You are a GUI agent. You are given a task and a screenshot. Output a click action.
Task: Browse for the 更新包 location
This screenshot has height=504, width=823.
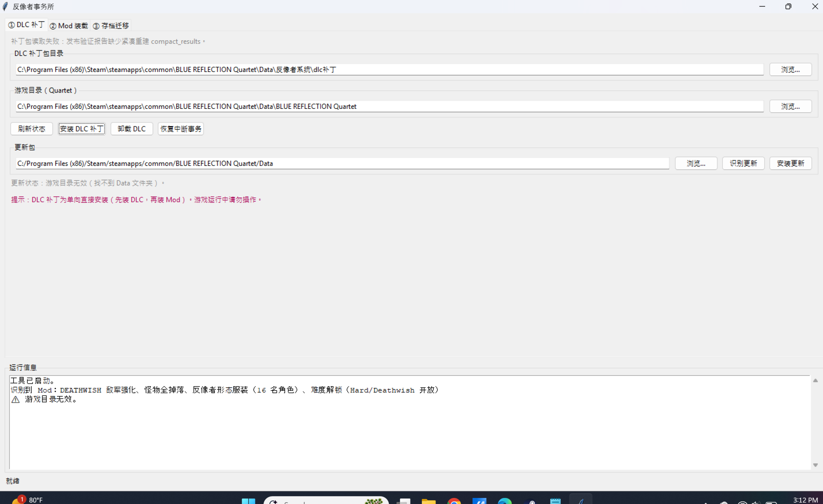tap(696, 163)
